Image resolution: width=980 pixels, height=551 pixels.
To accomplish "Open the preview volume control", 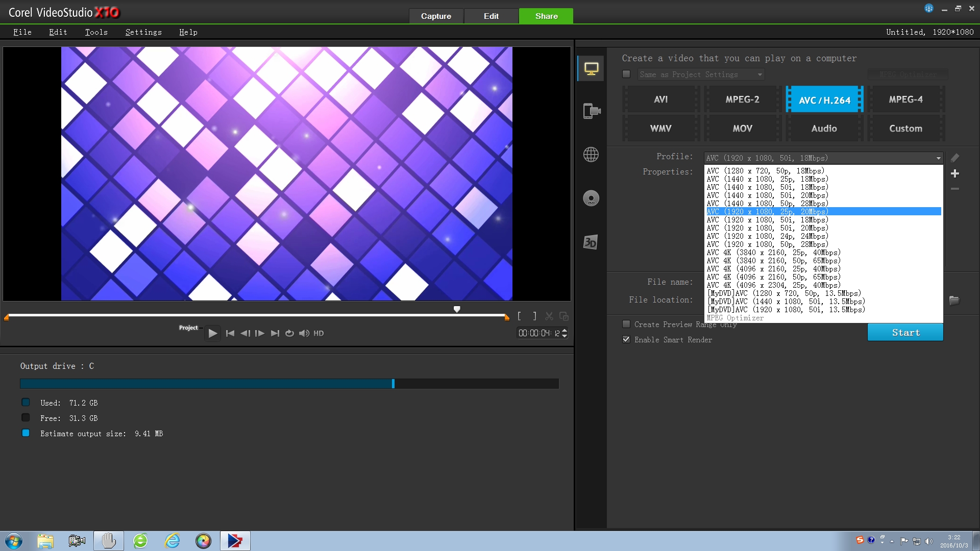I will (x=304, y=333).
